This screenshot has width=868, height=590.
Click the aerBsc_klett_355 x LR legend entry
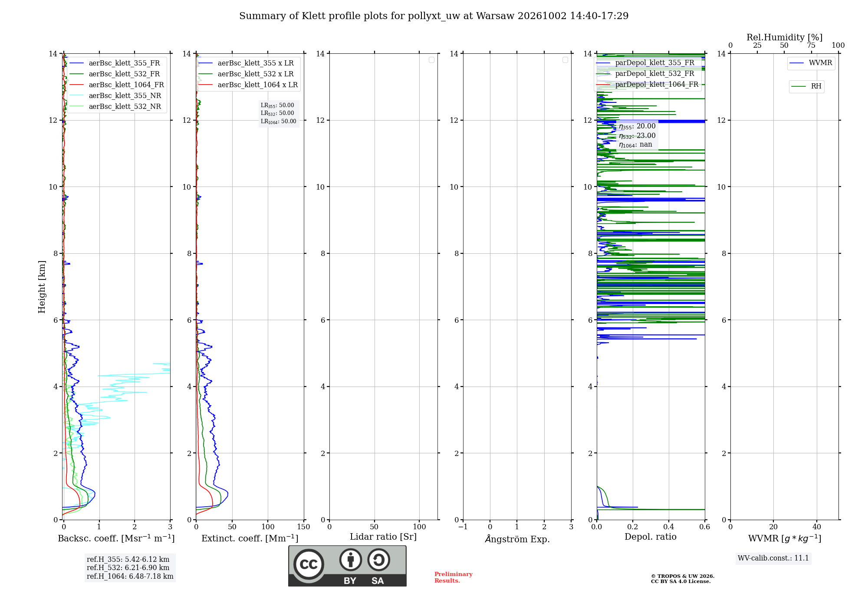point(247,63)
